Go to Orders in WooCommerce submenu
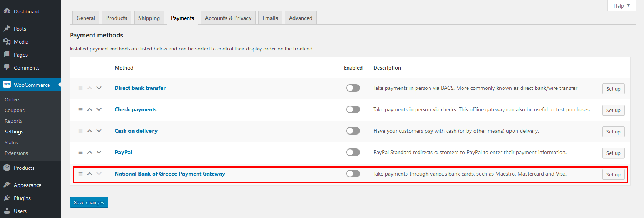Image resolution: width=644 pixels, height=218 pixels. tap(13, 99)
